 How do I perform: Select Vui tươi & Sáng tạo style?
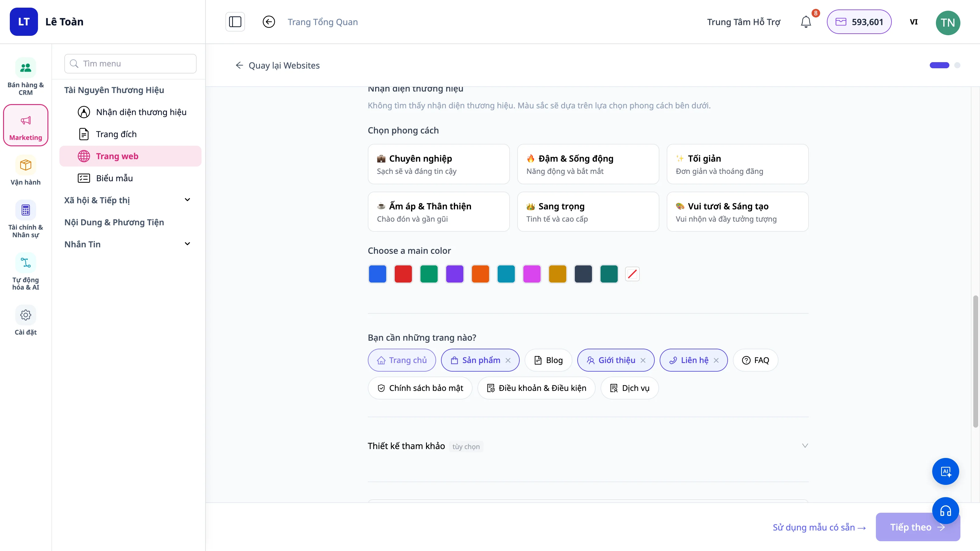tap(737, 212)
